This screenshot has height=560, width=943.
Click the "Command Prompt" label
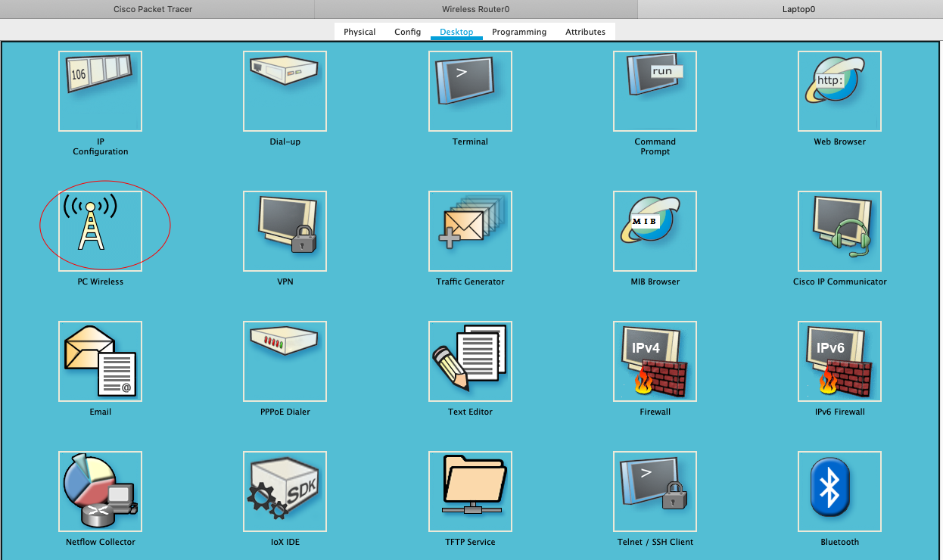coord(655,147)
